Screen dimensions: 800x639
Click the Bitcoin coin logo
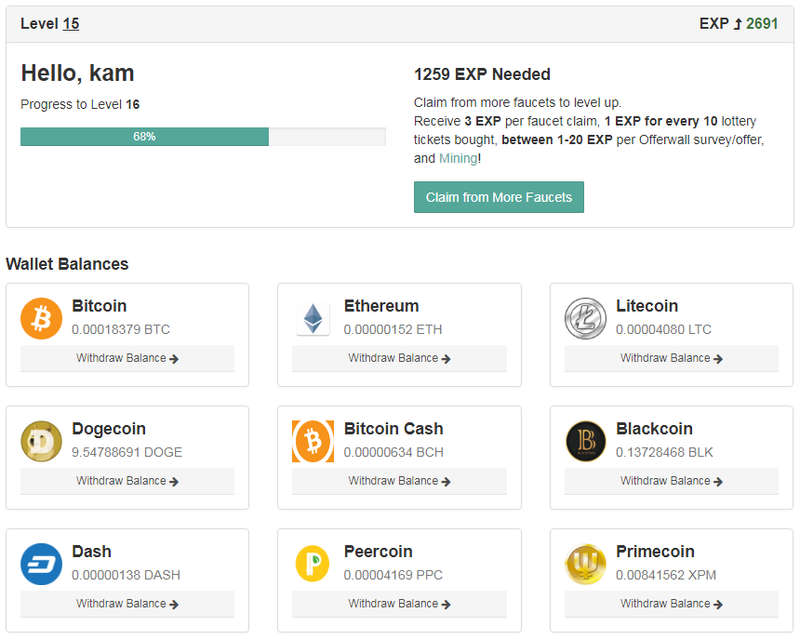[x=41, y=318]
